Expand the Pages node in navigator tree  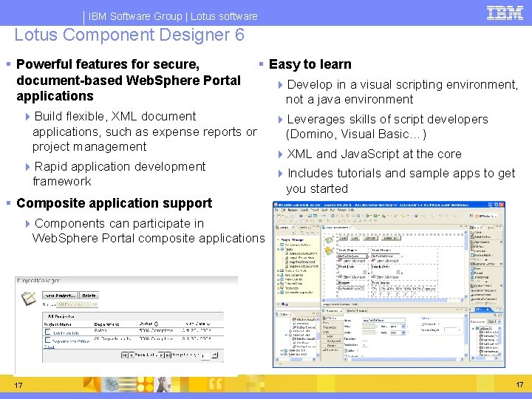pyautogui.click(x=279, y=249)
